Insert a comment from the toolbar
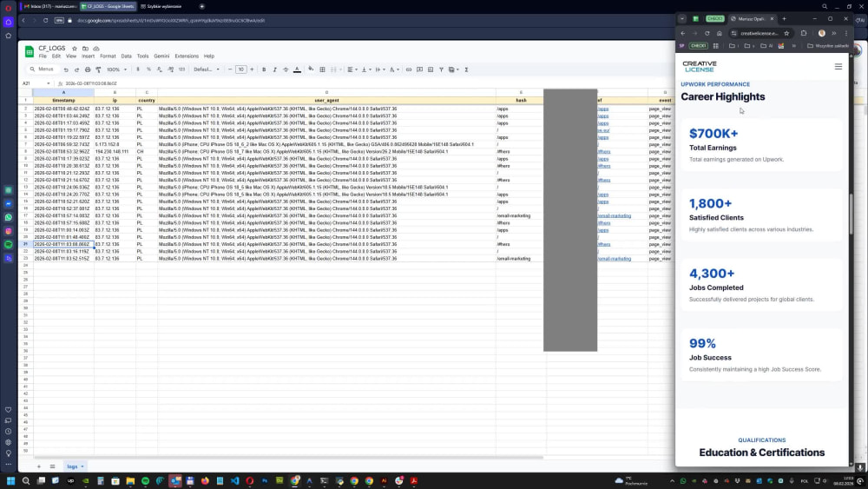This screenshot has width=868, height=489. (419, 69)
